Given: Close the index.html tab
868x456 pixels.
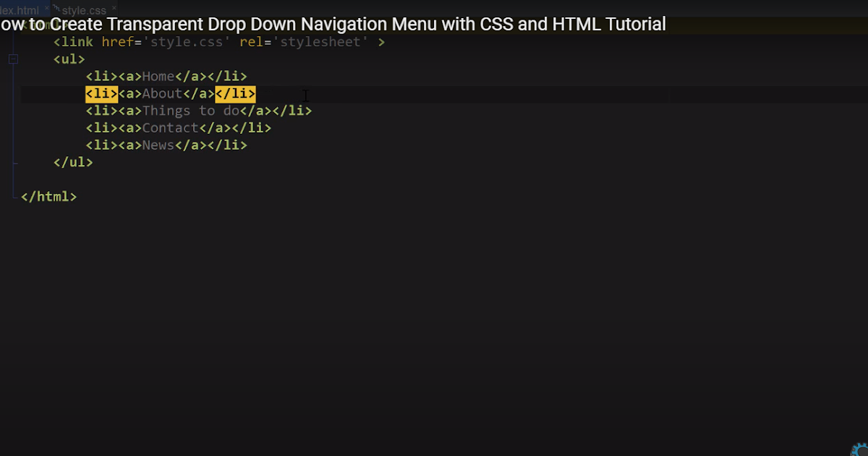Looking at the screenshot, I should [x=46, y=9].
